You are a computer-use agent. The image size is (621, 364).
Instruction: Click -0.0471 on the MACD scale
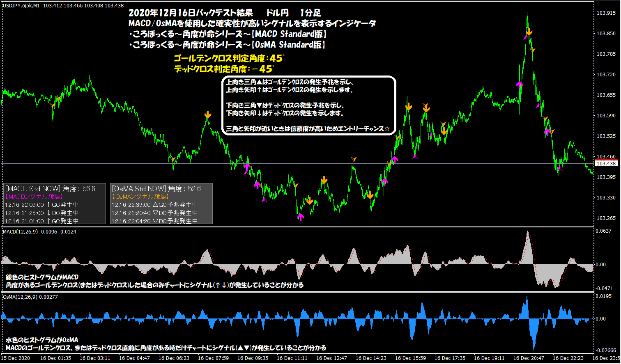(604, 288)
